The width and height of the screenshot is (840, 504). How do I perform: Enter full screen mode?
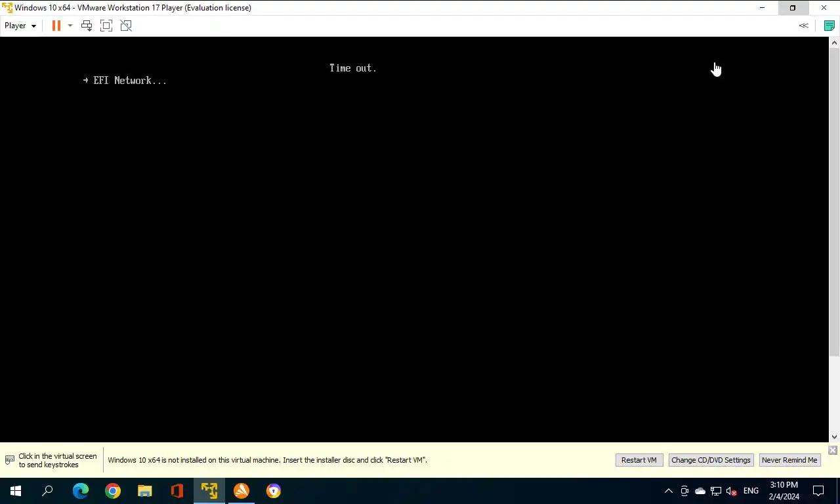pyautogui.click(x=106, y=26)
